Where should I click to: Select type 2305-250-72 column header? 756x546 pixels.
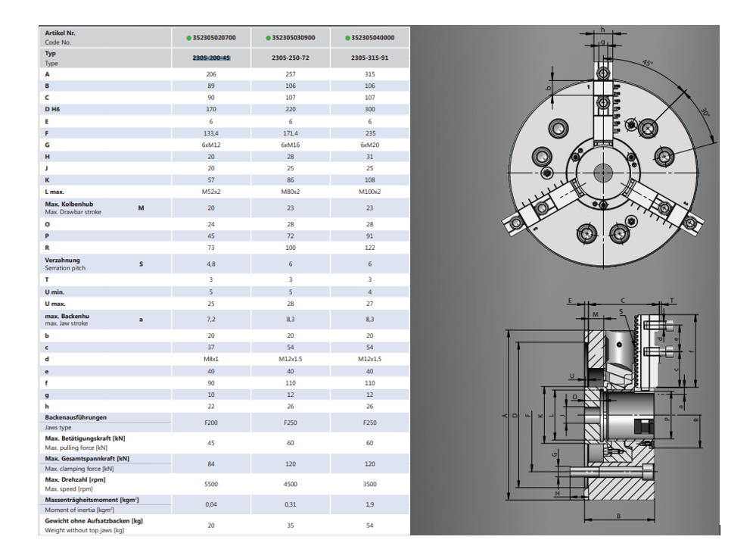pos(291,58)
